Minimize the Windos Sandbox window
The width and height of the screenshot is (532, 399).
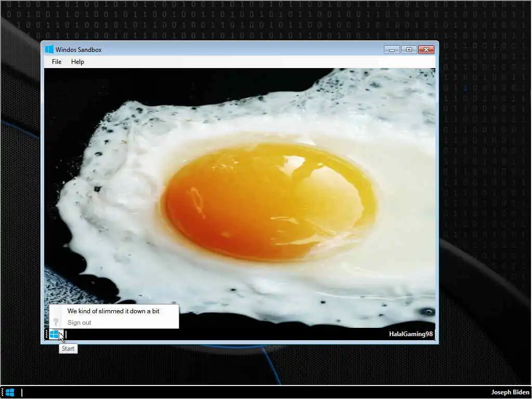point(392,49)
